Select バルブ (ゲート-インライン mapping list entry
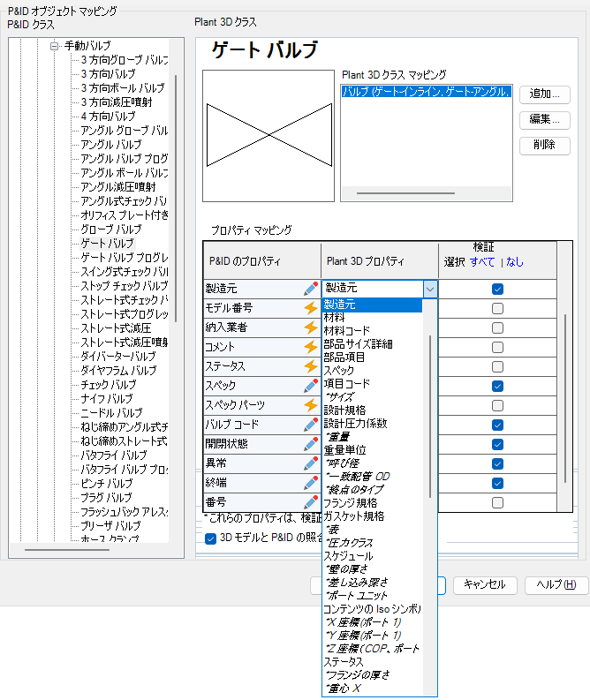Image resolution: width=590 pixels, height=700 pixels. coord(426,92)
